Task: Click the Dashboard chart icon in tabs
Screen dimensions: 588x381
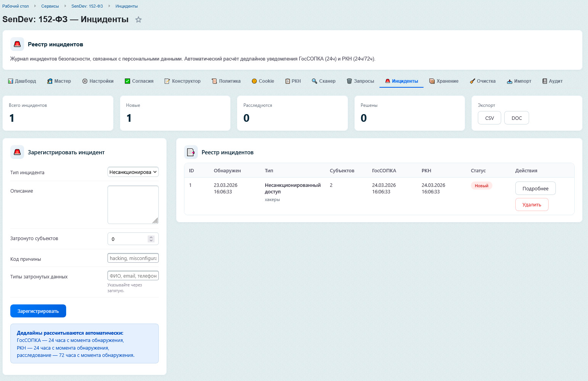Action: click(x=11, y=81)
